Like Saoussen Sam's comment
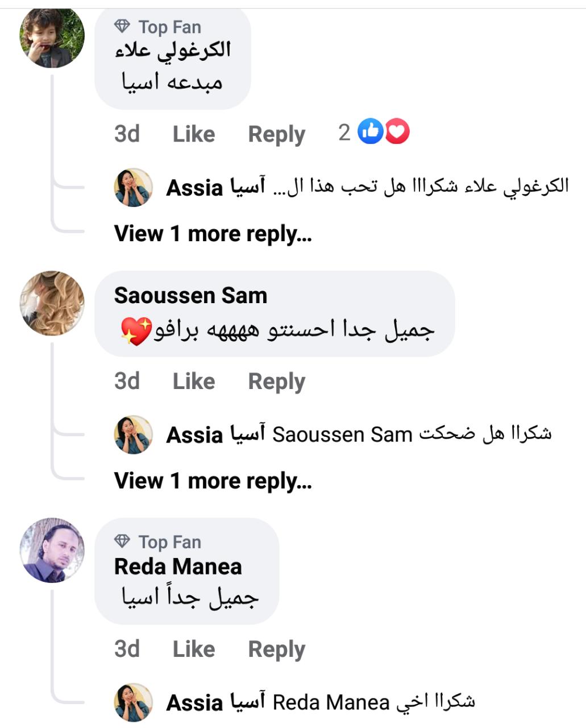The image size is (586, 728). 193,381
